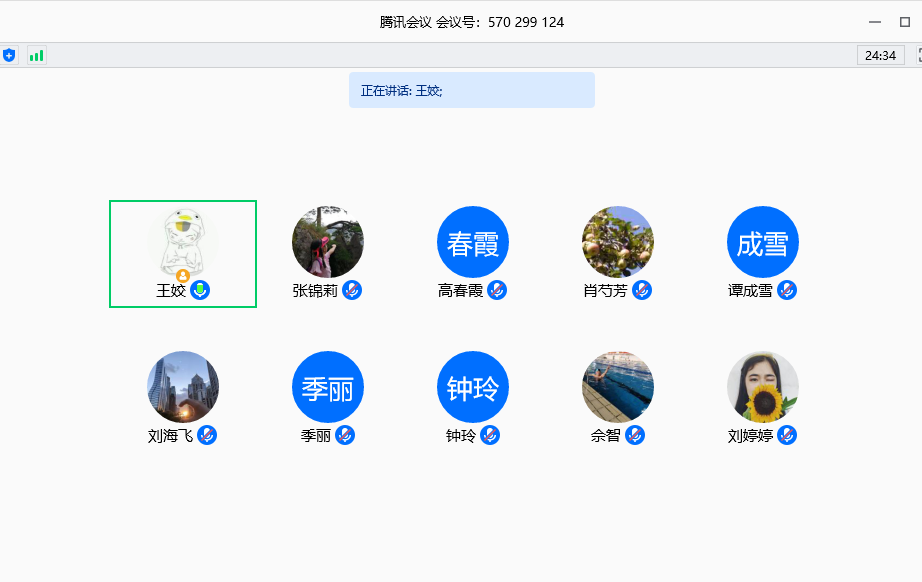Check the network signal strength icon
Viewport: 922px width, 582px height.
pyautogui.click(x=35, y=56)
